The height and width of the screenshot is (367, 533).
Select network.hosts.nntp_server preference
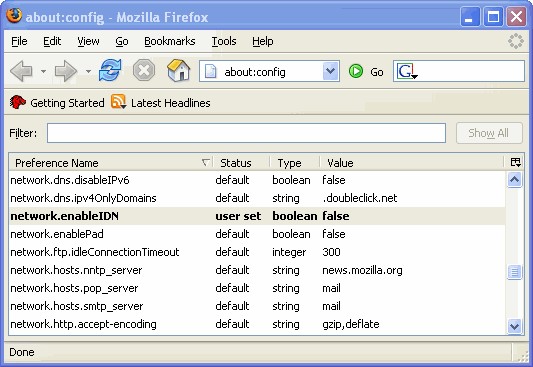point(257,270)
